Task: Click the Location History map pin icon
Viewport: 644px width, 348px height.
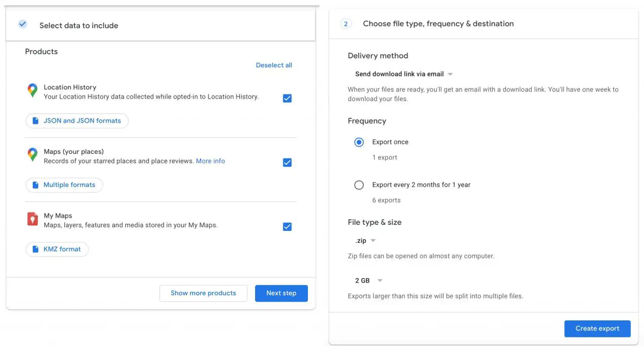Action: point(32,91)
